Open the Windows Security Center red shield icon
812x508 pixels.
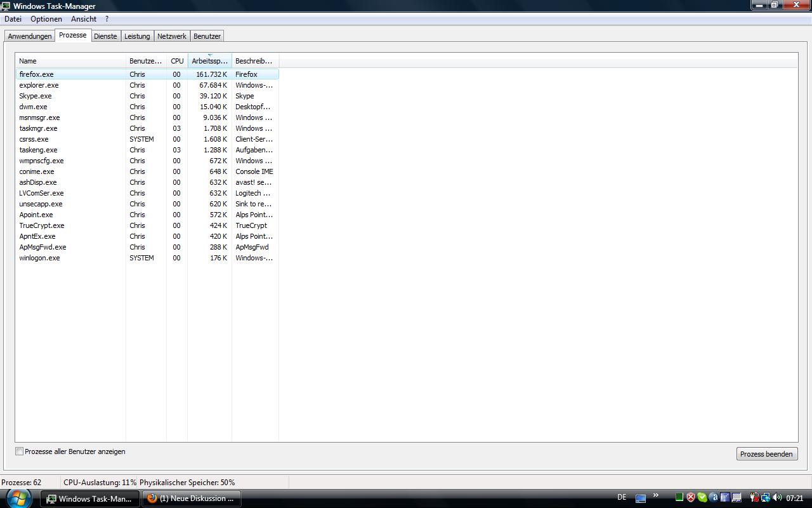pos(691,497)
